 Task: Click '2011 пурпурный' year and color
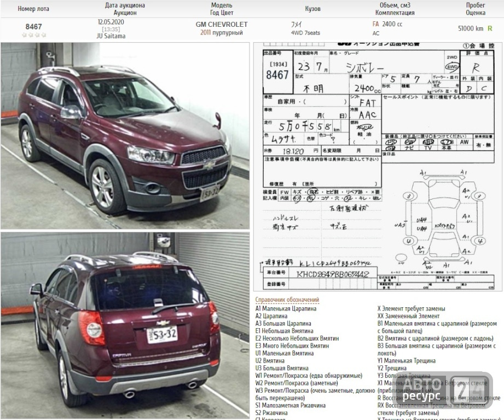[x=222, y=32]
